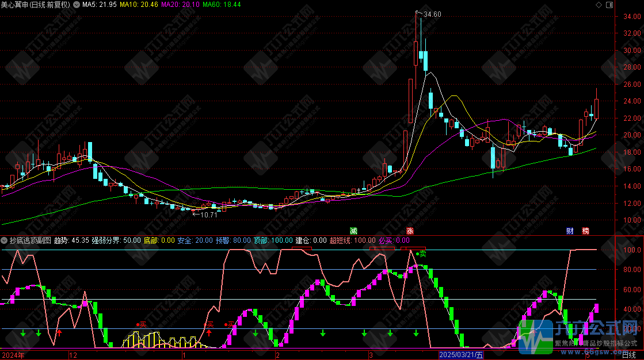Click the blue 财 financial marker icon
644x360 pixels.
click(570, 231)
